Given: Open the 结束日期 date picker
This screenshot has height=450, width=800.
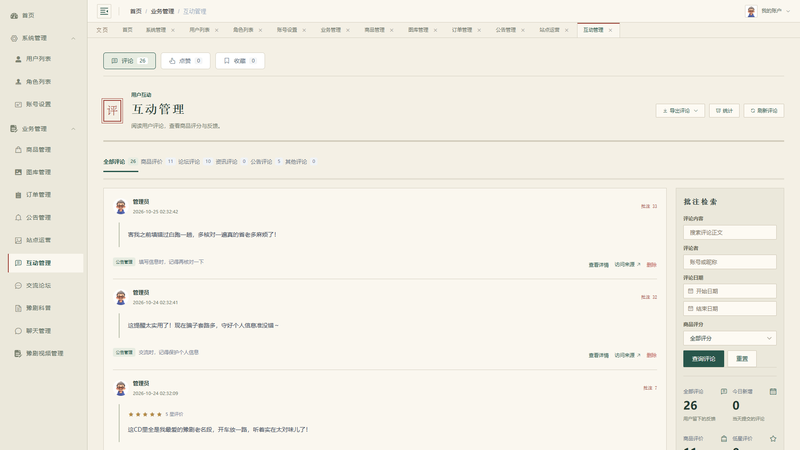Looking at the screenshot, I should click(x=730, y=309).
